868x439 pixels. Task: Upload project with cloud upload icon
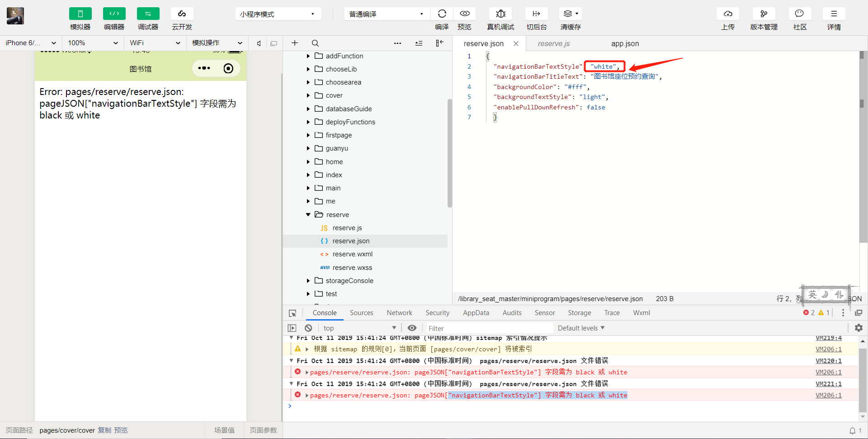point(727,14)
